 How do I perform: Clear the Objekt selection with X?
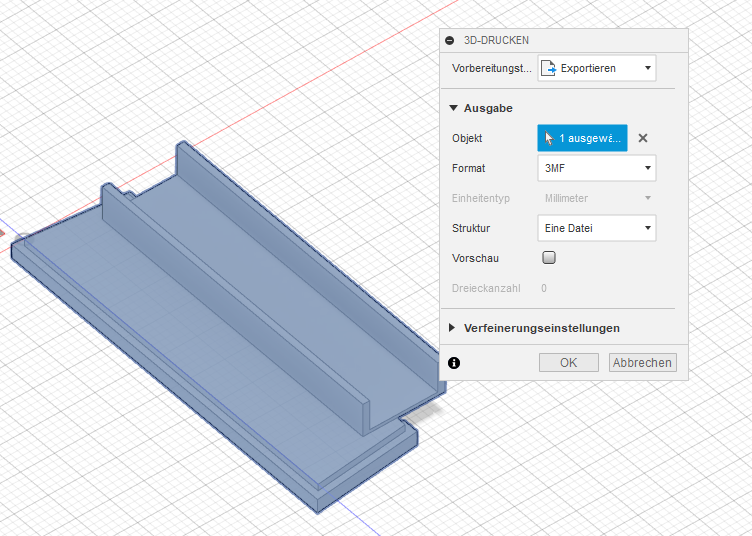tap(643, 138)
